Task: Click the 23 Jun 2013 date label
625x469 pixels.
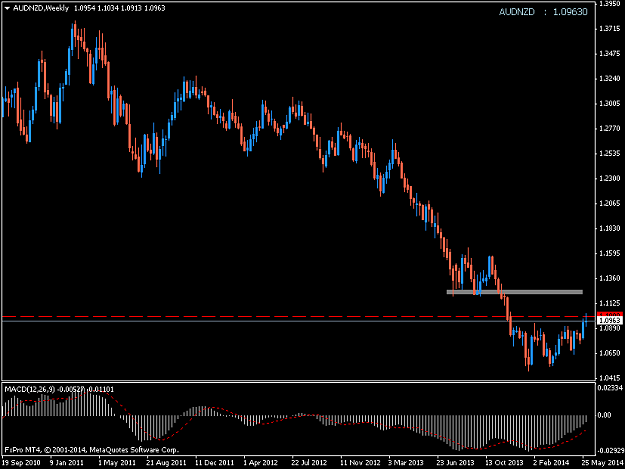Action: click(x=455, y=463)
